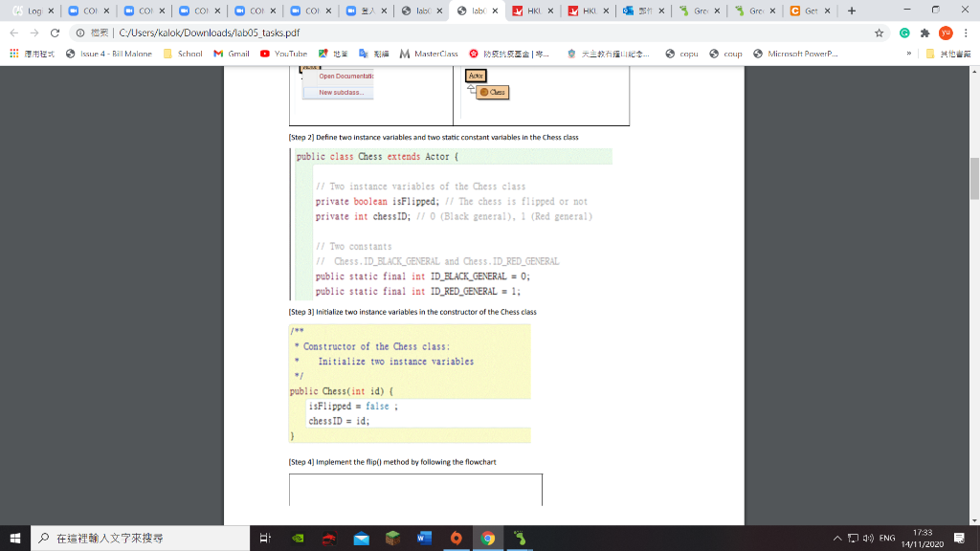Expand the 其他書籤 bookmarks folder

click(x=948, y=54)
